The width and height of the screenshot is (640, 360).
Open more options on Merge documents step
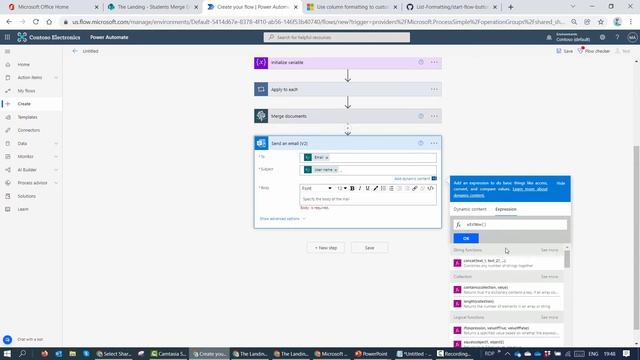(x=434, y=116)
